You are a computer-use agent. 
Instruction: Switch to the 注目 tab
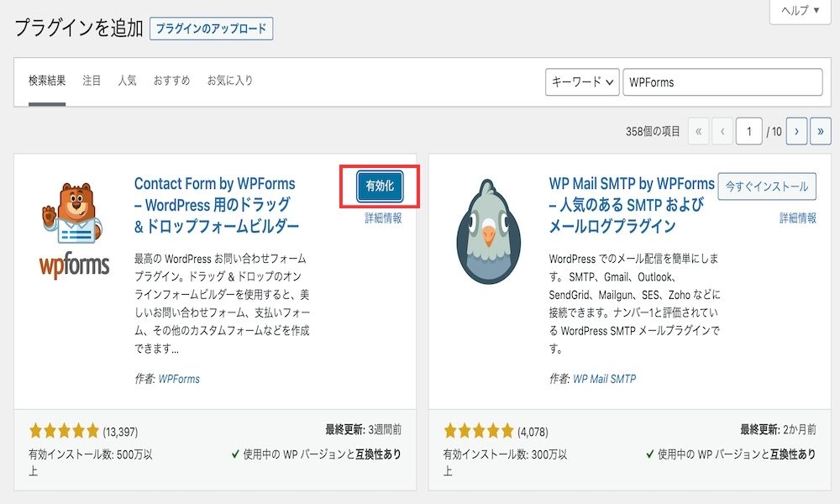coord(92,81)
